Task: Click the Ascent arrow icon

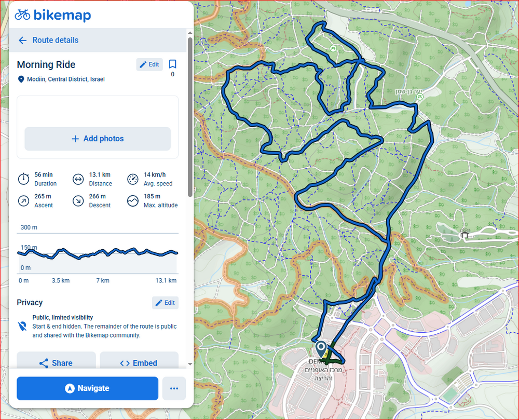Action: [23, 201]
